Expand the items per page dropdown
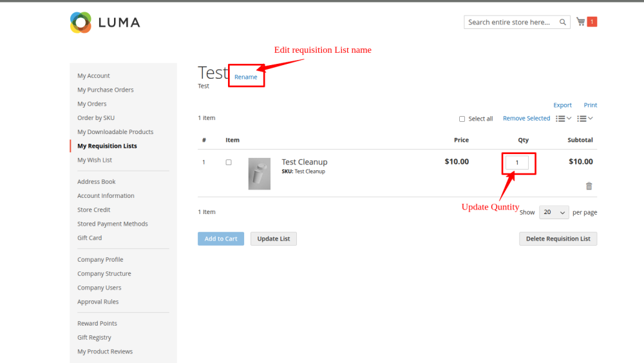The width and height of the screenshot is (644, 363). point(554,212)
